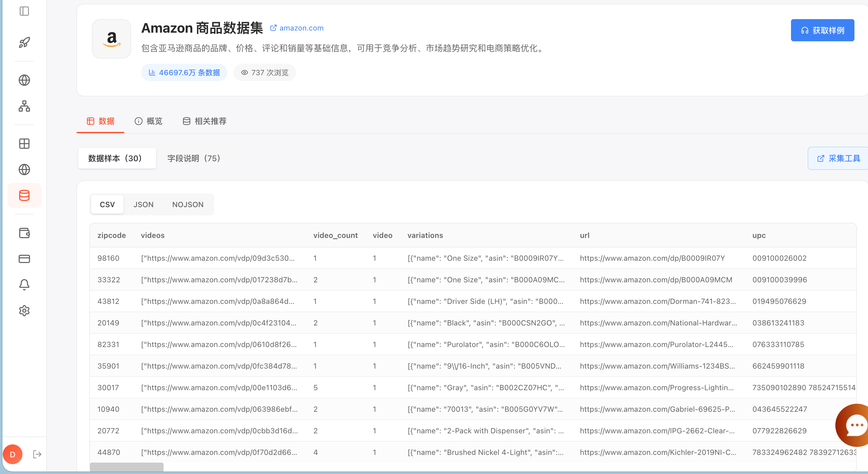Switch to the 相关推荐 tab
Image resolution: width=868 pixels, height=474 pixels.
tap(205, 121)
